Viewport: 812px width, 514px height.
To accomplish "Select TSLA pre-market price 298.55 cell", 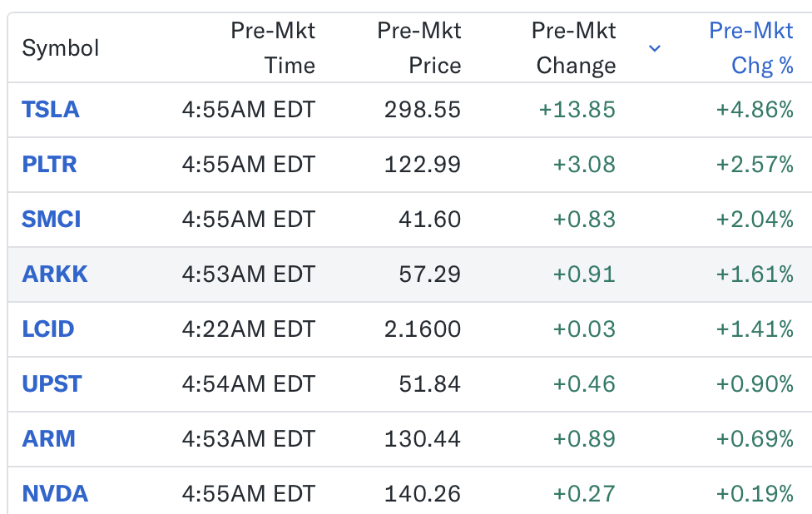I will pos(422,110).
